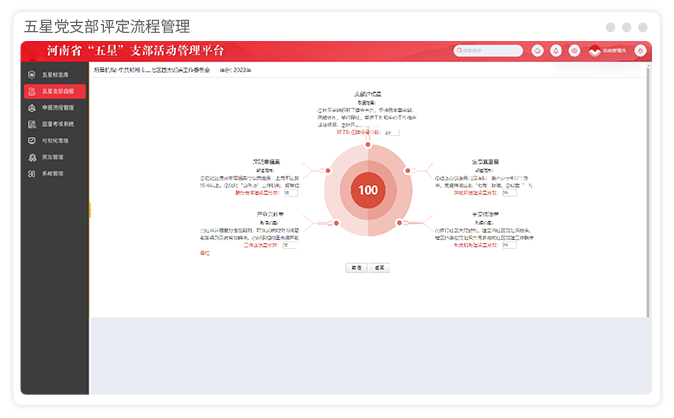This screenshot has height=418, width=674.
Task: Click the 五星标准库 sidebar icon
Action: pos(33,75)
